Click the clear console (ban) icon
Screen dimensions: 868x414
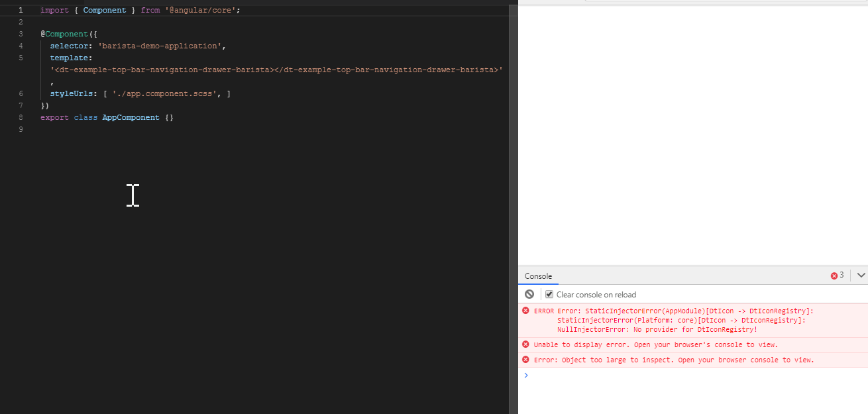pyautogui.click(x=529, y=294)
